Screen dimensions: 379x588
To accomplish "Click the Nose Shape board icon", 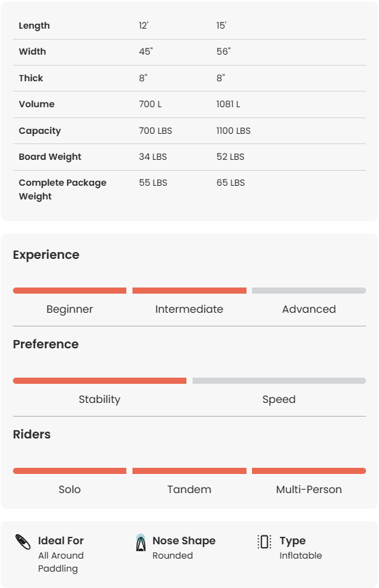I will [x=141, y=543].
